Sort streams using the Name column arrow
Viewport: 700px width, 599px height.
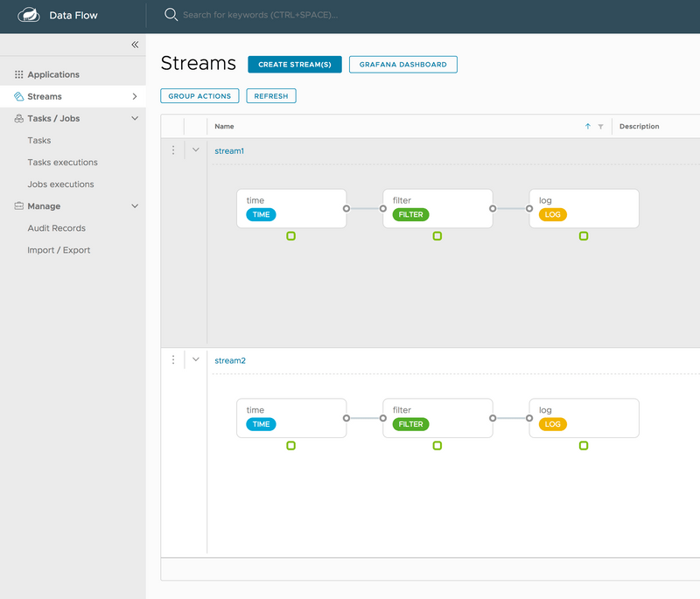tap(587, 126)
